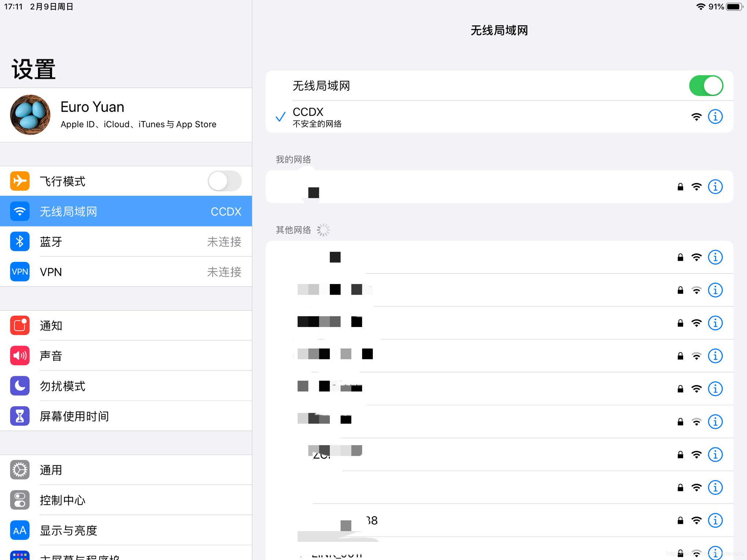This screenshot has height=560, width=747.
Task: Tap the 通用 gear icon
Action: tap(20, 470)
